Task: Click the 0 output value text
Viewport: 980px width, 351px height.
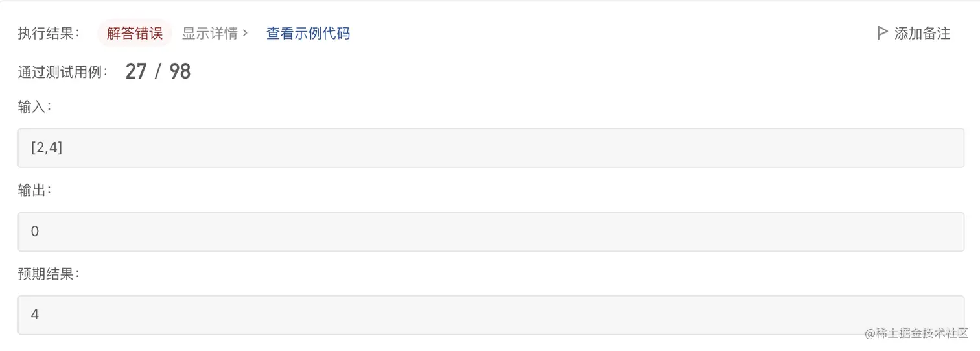Action: (x=35, y=232)
